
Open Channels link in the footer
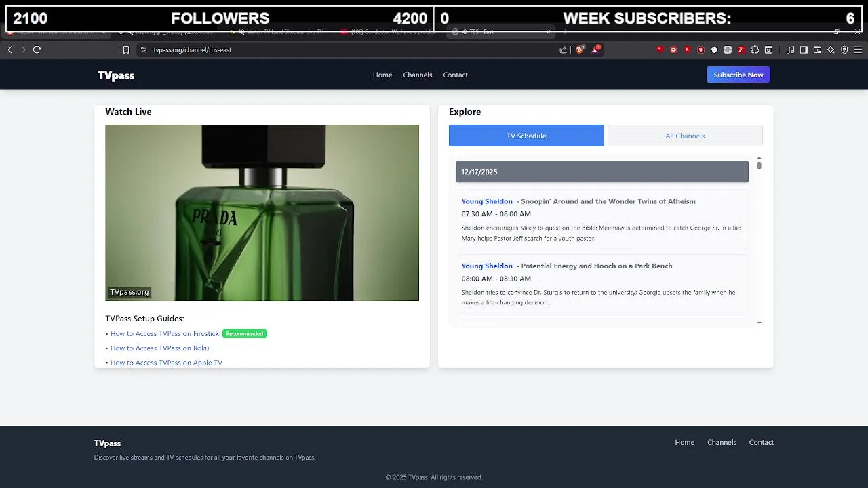click(x=722, y=442)
